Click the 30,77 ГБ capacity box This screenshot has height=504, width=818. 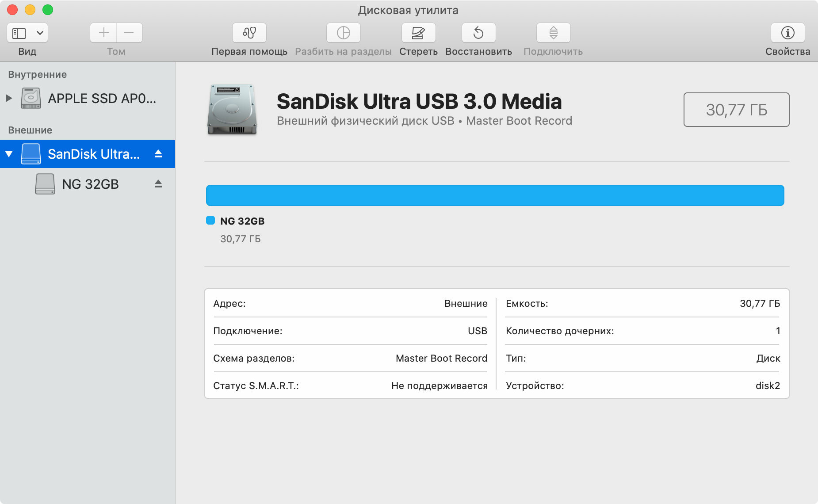coord(737,110)
